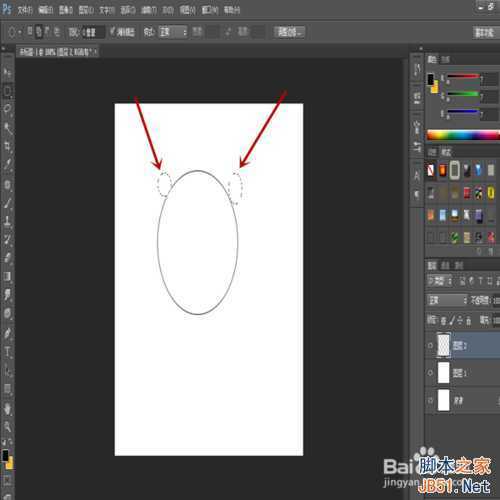Select the Move tool

coord(7,73)
